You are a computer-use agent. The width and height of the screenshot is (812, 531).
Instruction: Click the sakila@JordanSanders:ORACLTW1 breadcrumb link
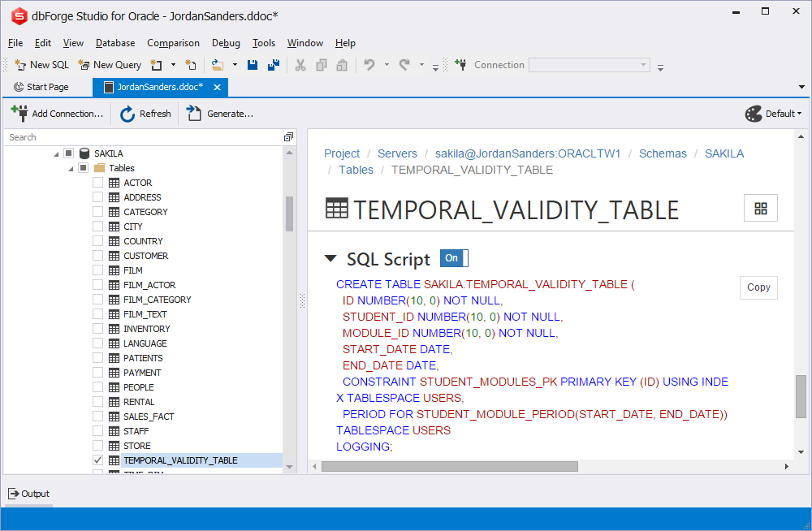coord(528,153)
